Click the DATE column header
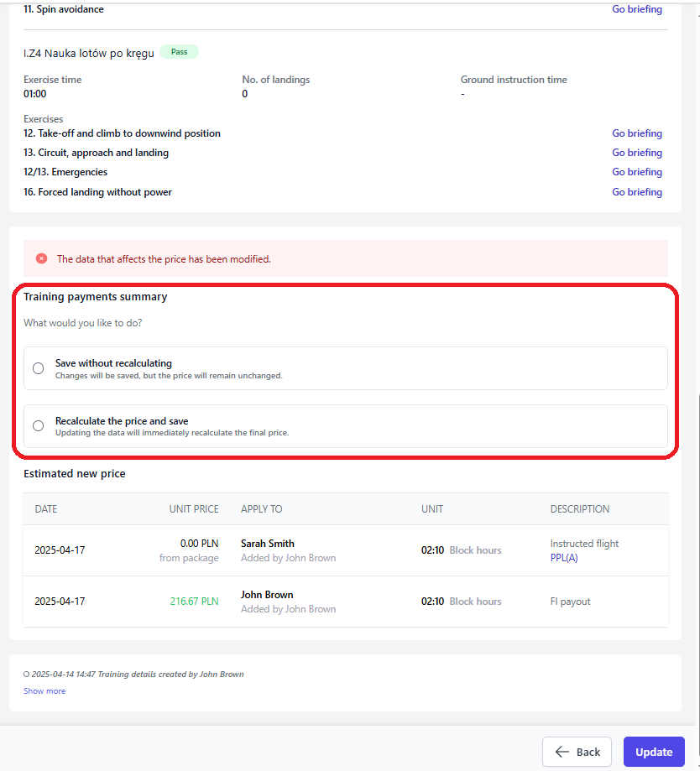This screenshot has width=700, height=771. 46,509
